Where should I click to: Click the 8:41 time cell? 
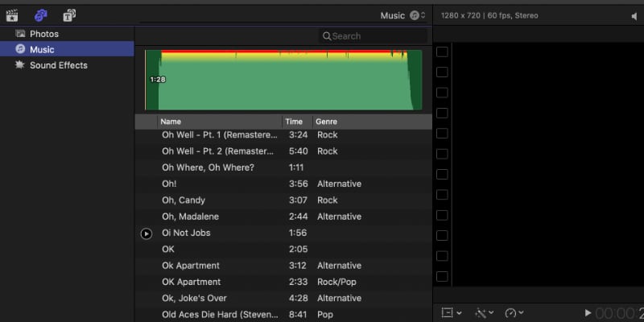coord(298,315)
